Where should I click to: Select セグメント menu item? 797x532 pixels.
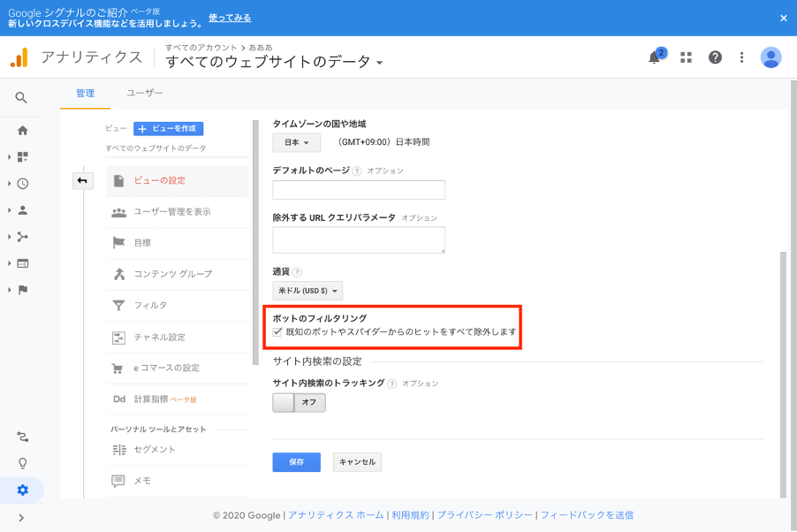pos(177,450)
